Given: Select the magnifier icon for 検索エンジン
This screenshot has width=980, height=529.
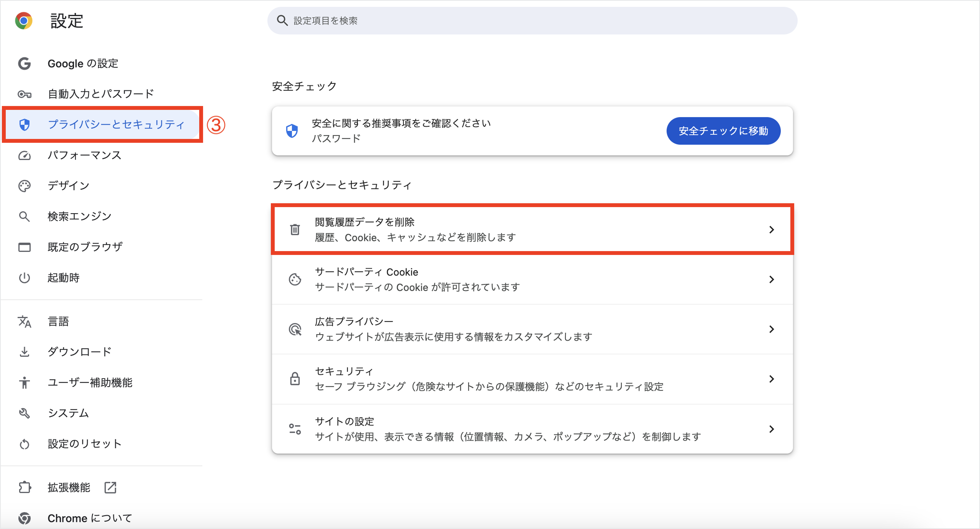Looking at the screenshot, I should click(25, 216).
